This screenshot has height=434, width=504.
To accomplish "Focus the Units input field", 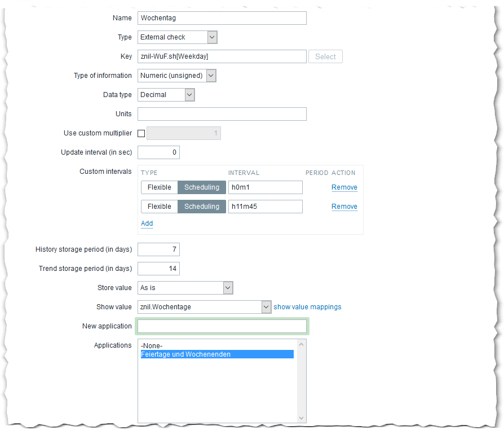I will 222,114.
